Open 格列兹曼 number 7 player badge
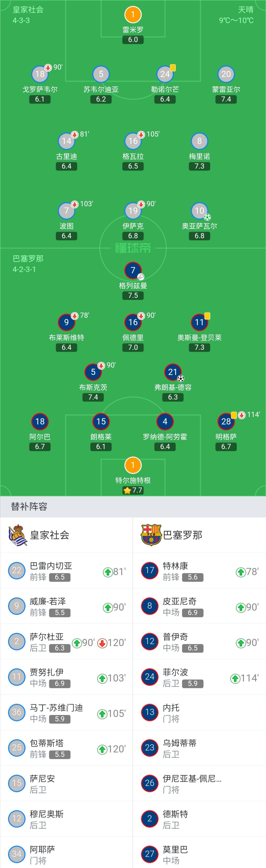Viewport: 266px width, 868px height. pos(133,270)
